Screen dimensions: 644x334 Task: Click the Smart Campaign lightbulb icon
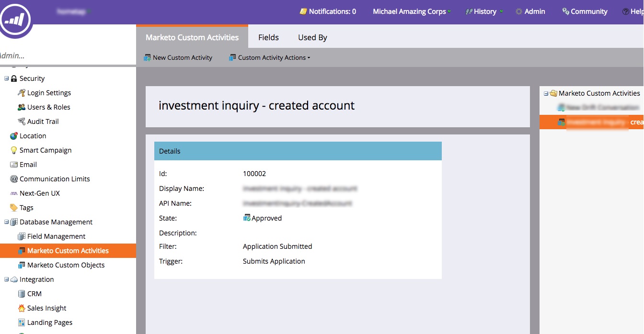click(x=14, y=150)
